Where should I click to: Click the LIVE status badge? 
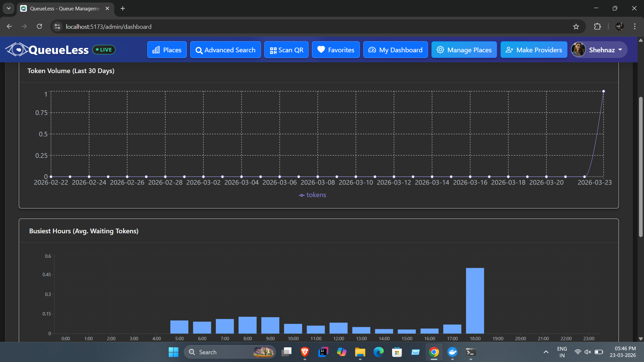104,50
